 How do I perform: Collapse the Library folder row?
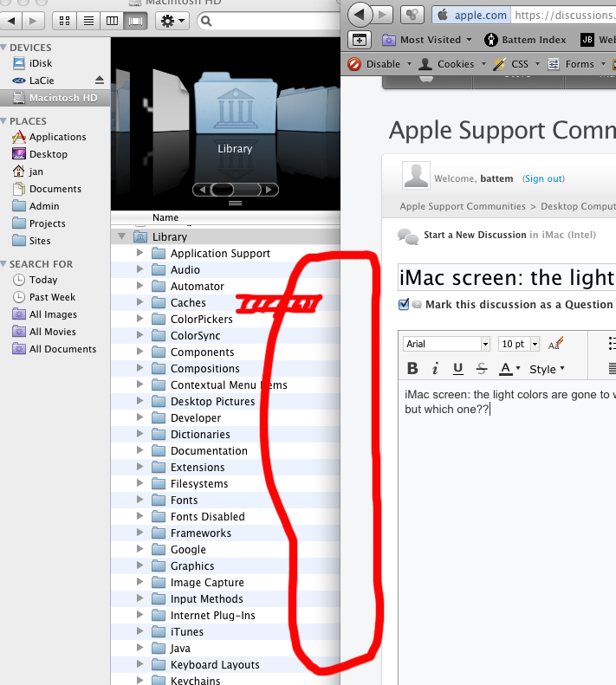click(x=122, y=236)
